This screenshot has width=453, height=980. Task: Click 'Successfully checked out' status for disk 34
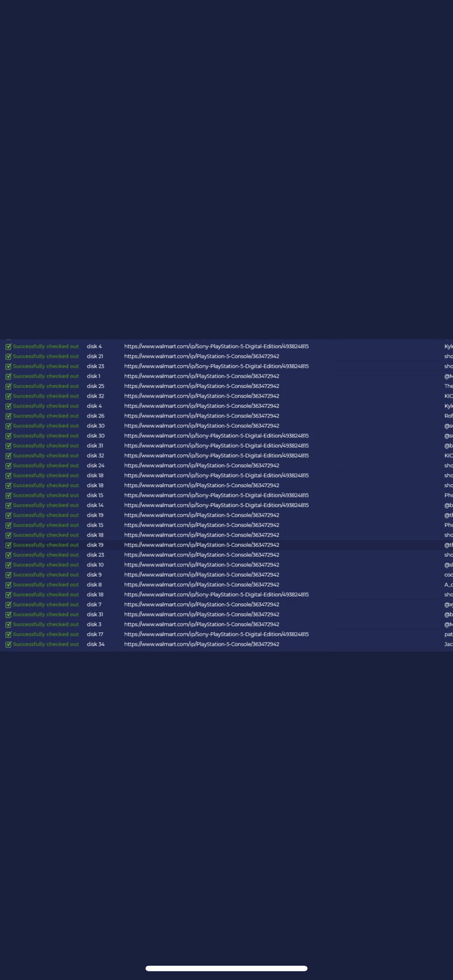click(x=46, y=645)
